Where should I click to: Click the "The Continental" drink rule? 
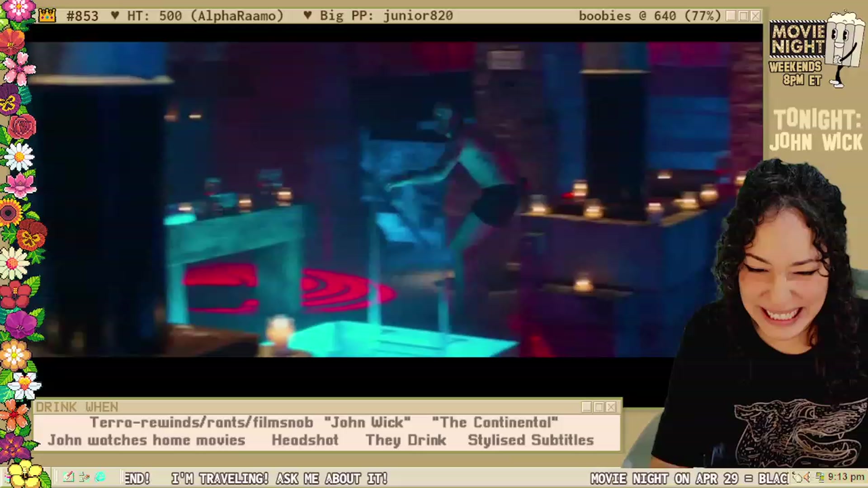(495, 422)
